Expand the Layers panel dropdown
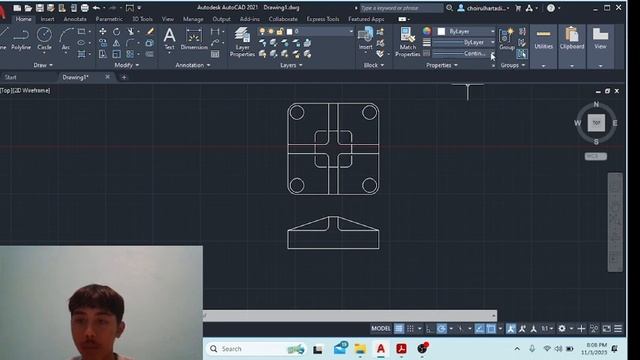The height and width of the screenshot is (360, 640). [x=291, y=65]
